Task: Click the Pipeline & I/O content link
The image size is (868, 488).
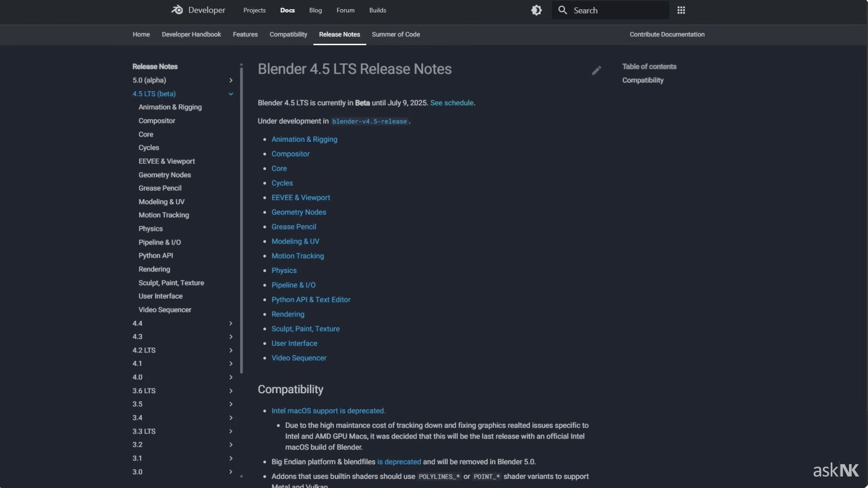Action: click(293, 285)
